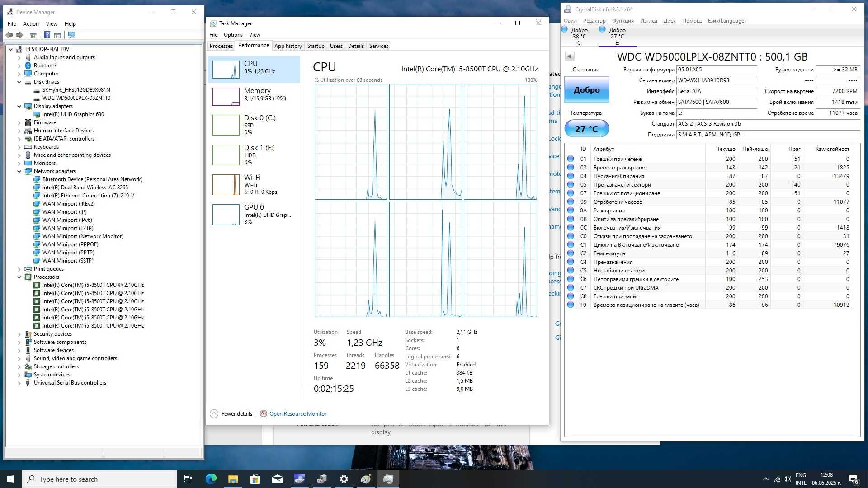Scan for hardware changes via monitor icon
This screenshot has width=868, height=488.
point(72,35)
